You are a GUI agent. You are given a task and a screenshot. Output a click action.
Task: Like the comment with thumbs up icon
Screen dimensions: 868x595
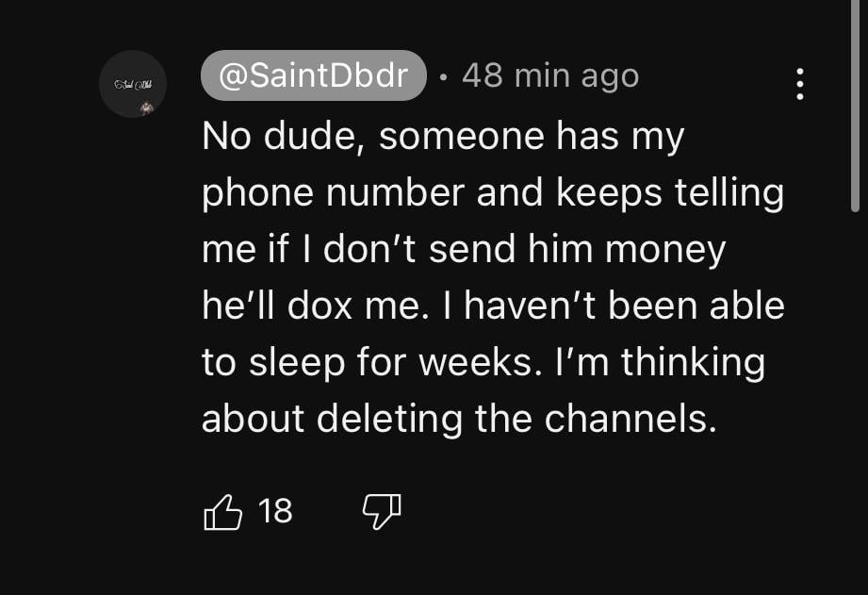coord(223,512)
